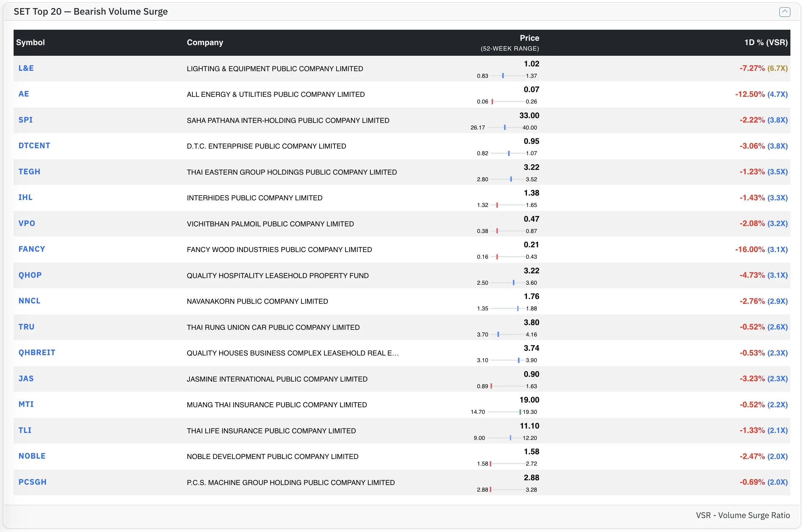804x532 pixels.
Task: Open the AE symbol link
Action: (x=23, y=94)
